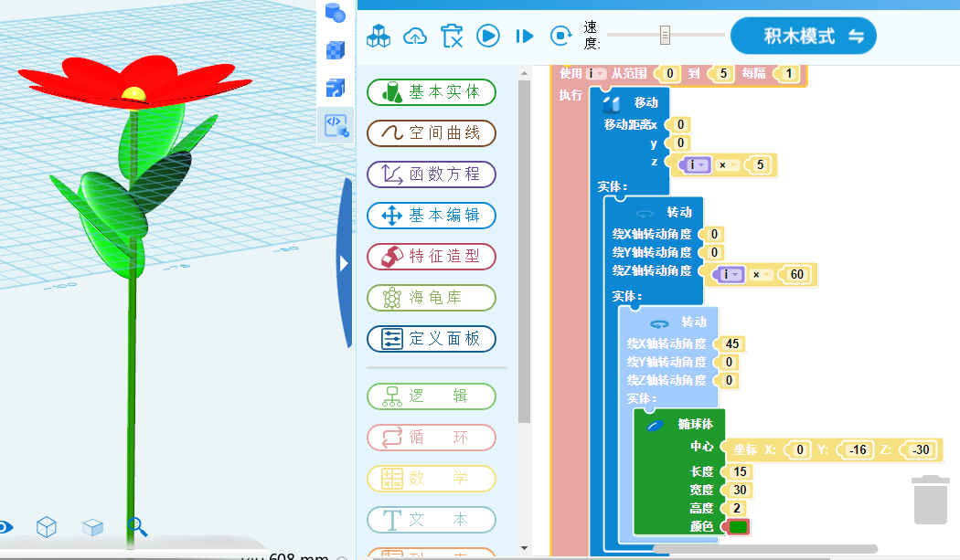The width and height of the screenshot is (960, 560).
Task: Open the 定义面板 block category
Action: (x=431, y=339)
